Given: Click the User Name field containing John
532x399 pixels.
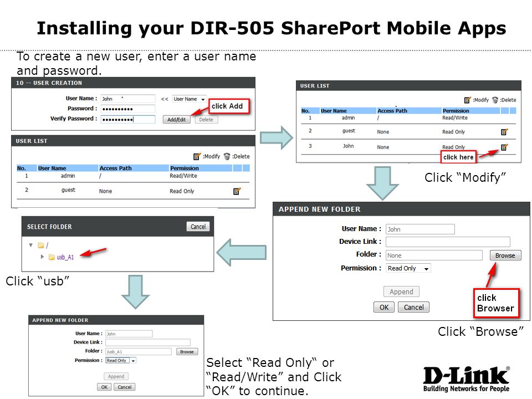Looking at the screenshot, I should coord(128,99).
